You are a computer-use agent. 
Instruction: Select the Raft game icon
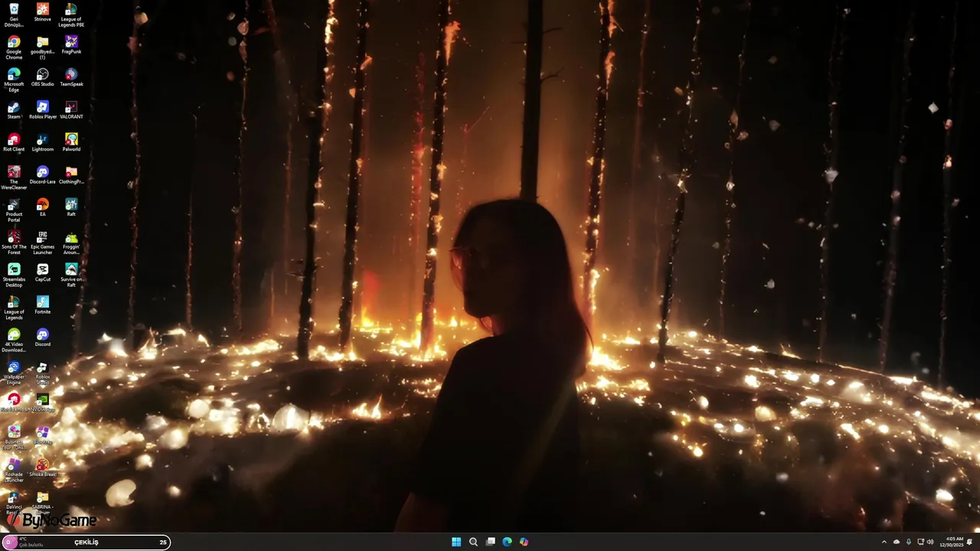tap(71, 207)
